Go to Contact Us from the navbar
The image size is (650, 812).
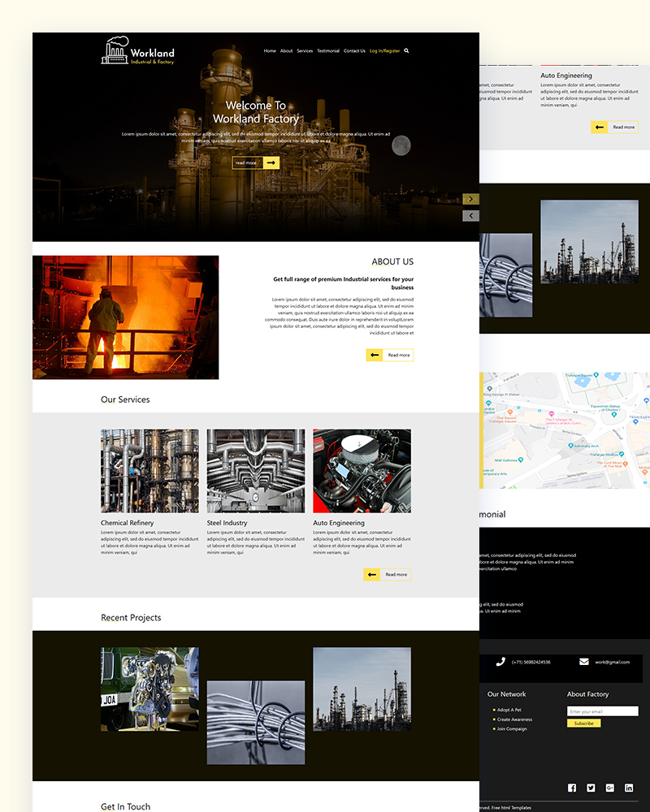pos(354,50)
